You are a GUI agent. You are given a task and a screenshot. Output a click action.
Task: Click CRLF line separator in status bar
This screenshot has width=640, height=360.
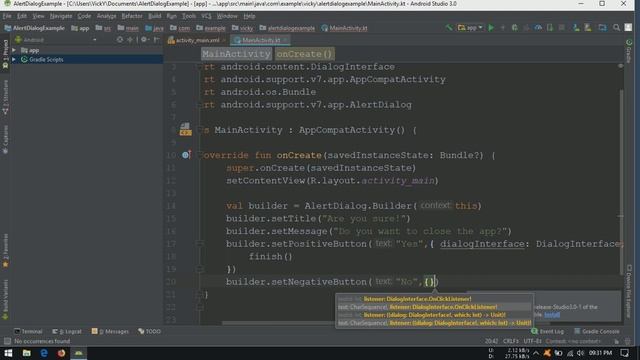pos(511,341)
